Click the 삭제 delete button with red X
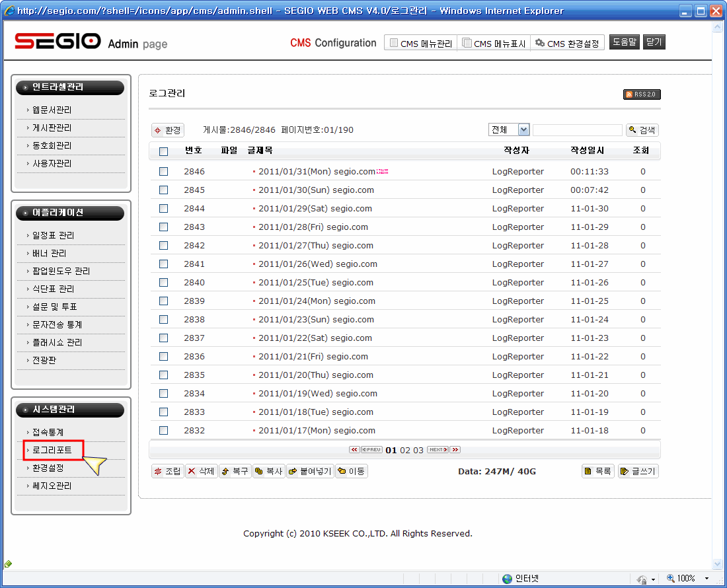This screenshot has height=588, width=727. 201,471
